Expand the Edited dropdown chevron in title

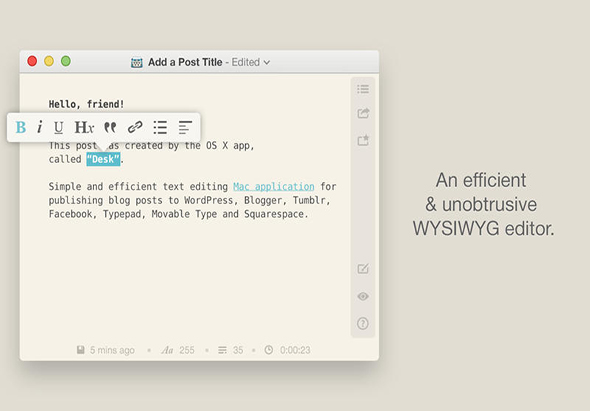(x=267, y=62)
